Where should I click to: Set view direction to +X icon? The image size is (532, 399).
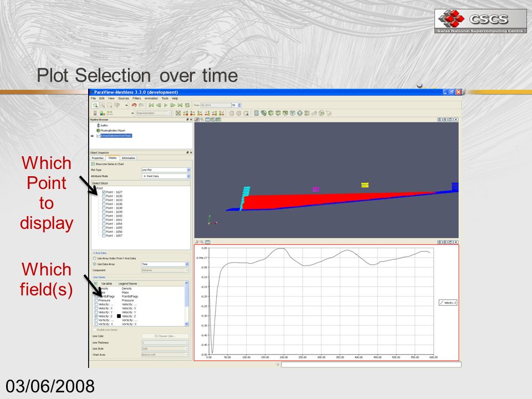click(185, 113)
